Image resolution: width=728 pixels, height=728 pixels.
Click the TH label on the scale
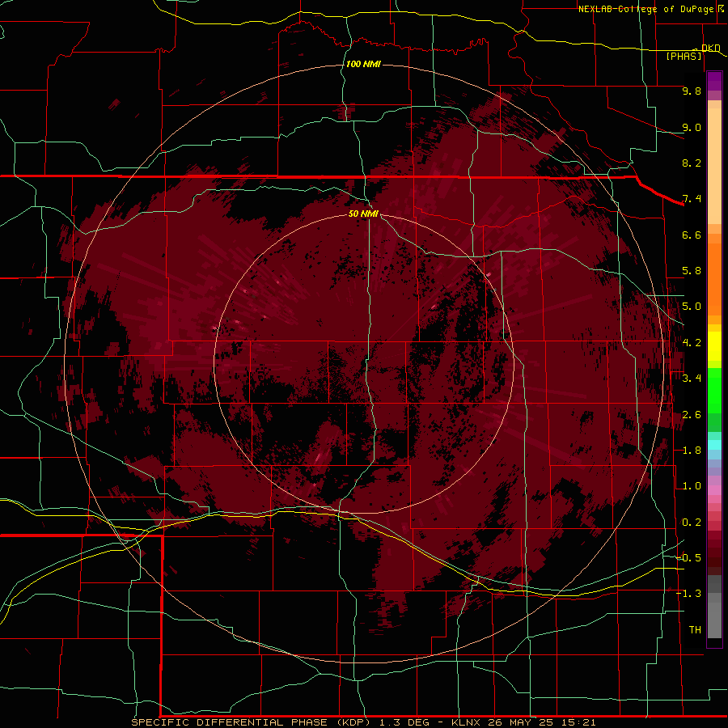[x=695, y=629]
